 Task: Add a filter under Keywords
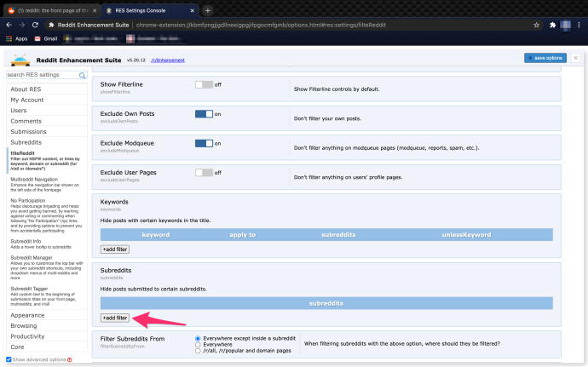[x=115, y=249]
